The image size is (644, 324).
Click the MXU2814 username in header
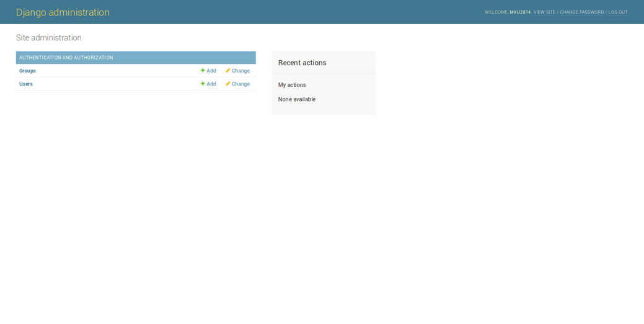520,12
